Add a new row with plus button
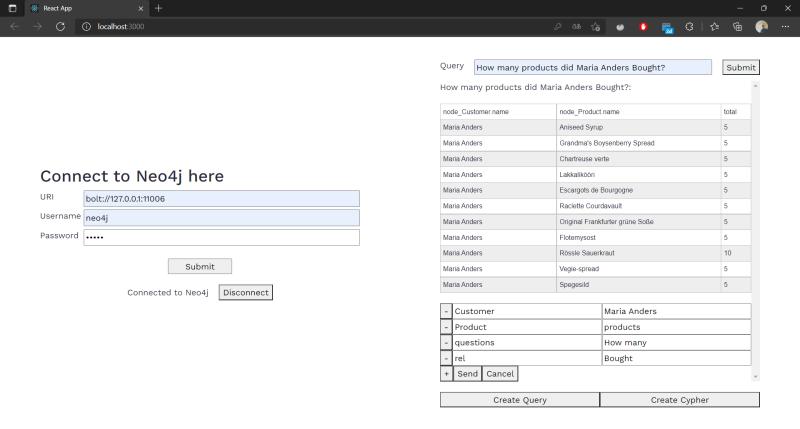Image resolution: width=800 pixels, height=429 pixels. point(446,374)
